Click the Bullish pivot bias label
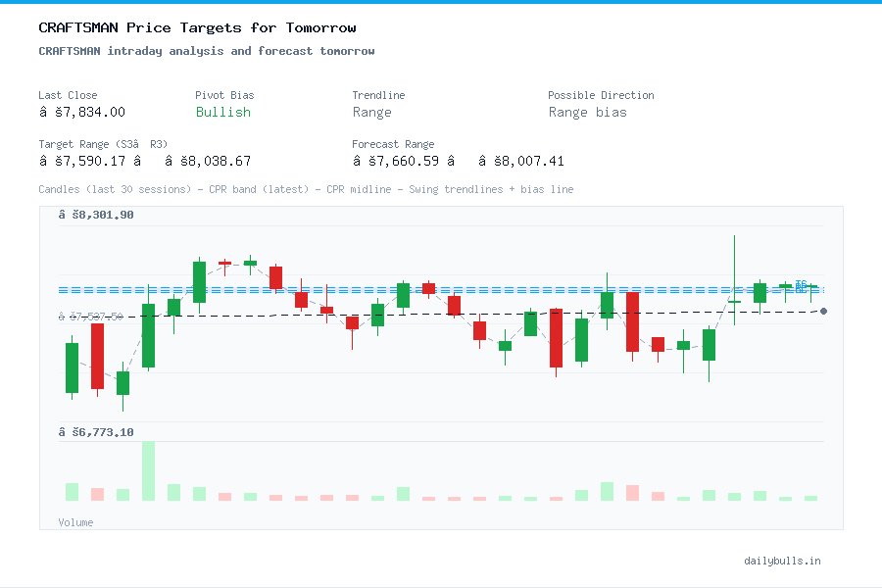Screen dimensions: 882x588 [x=222, y=113]
